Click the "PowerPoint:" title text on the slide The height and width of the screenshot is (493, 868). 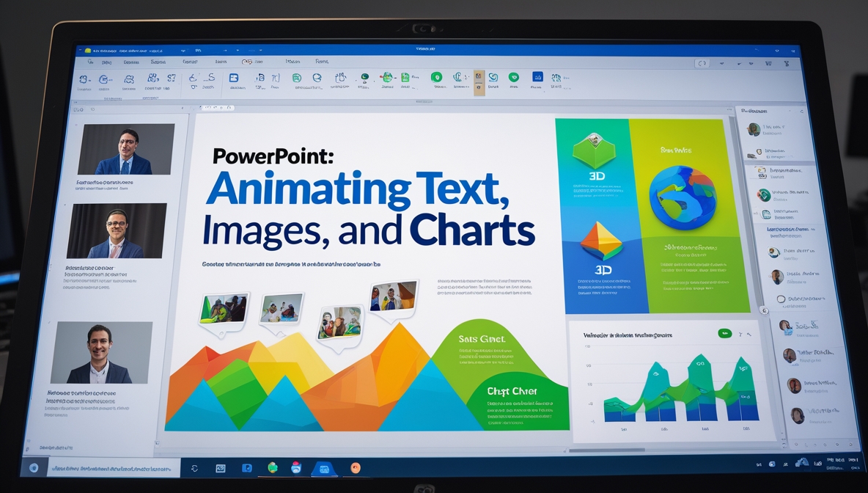(x=273, y=156)
